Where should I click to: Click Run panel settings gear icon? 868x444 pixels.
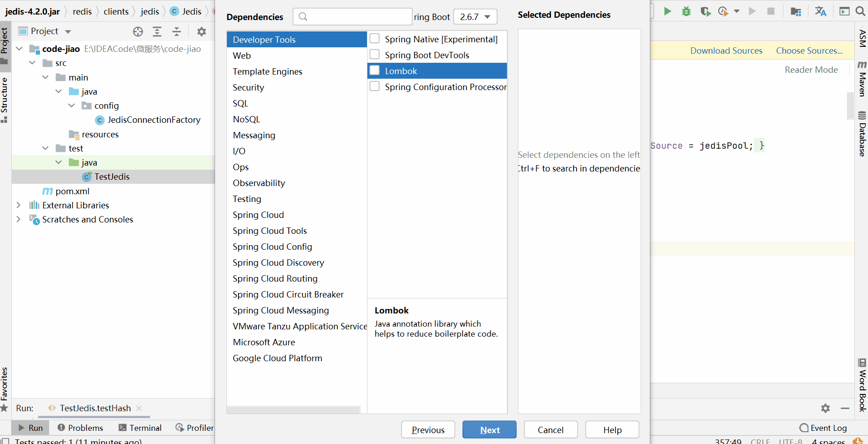[x=826, y=409]
